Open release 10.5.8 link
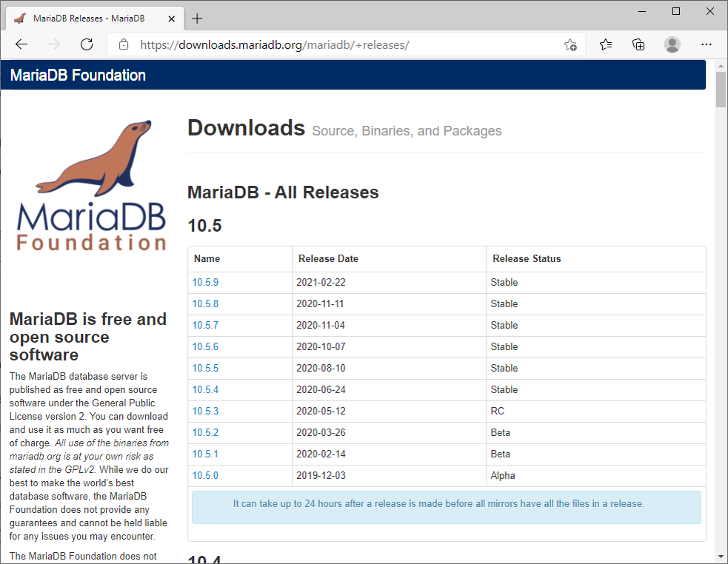The image size is (728, 564). coord(205,303)
